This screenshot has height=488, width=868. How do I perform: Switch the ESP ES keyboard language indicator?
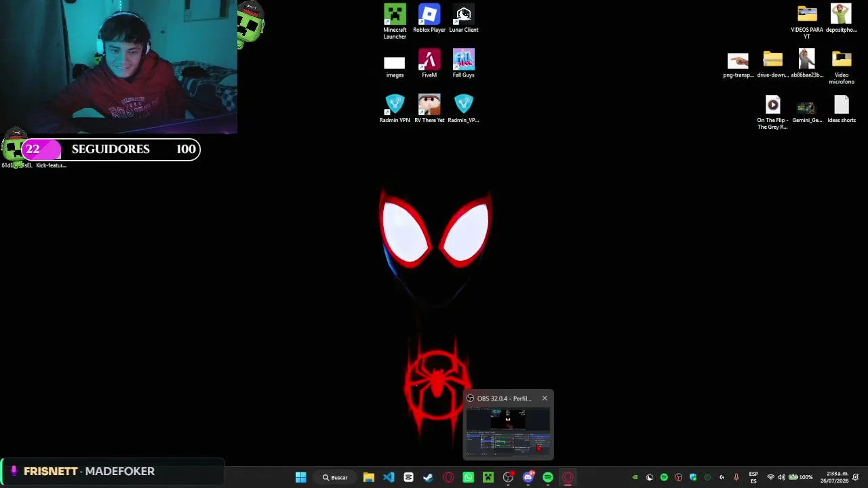[x=753, y=477]
